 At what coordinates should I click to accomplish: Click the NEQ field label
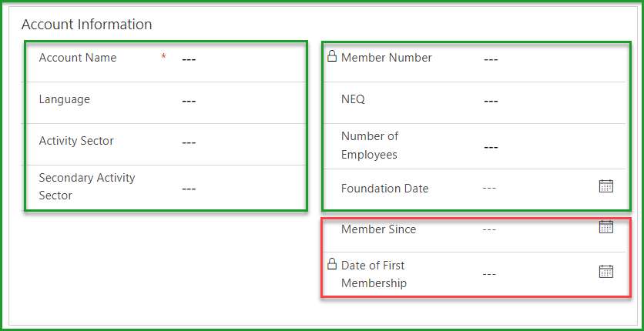(x=353, y=99)
